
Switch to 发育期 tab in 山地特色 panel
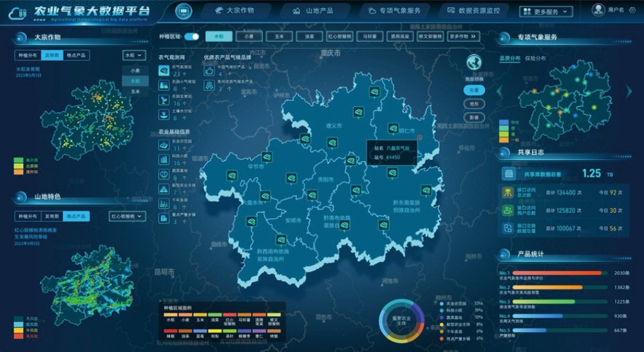[52, 216]
